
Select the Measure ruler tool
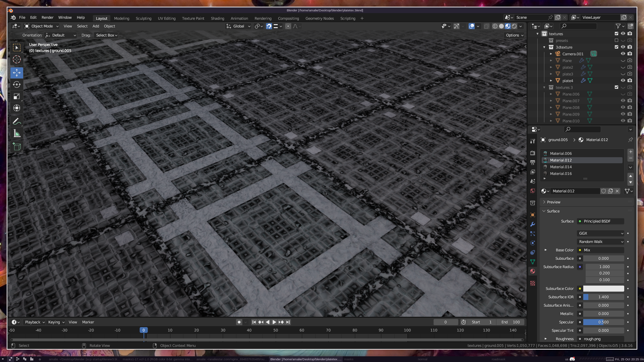17,134
